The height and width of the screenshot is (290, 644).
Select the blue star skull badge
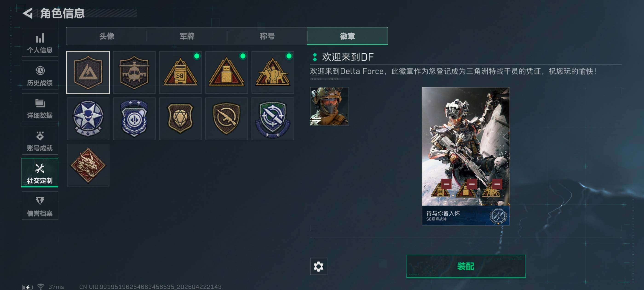pos(88,119)
